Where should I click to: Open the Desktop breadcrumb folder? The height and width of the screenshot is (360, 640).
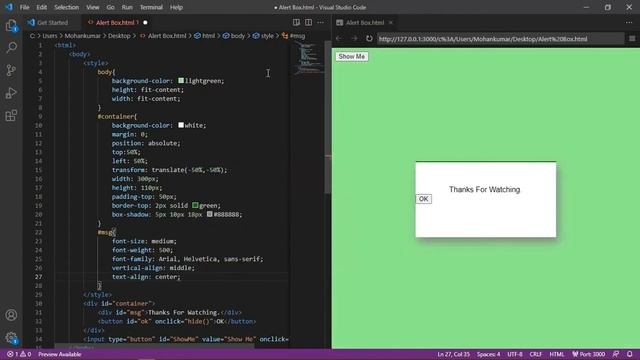tap(119, 36)
